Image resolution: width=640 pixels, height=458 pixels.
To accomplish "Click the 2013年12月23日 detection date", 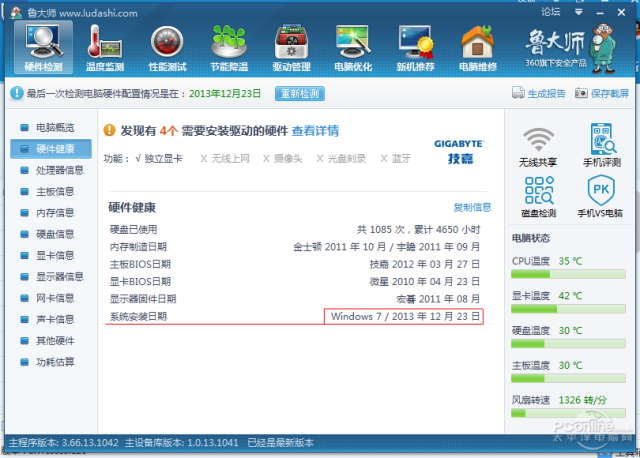I will (x=225, y=93).
